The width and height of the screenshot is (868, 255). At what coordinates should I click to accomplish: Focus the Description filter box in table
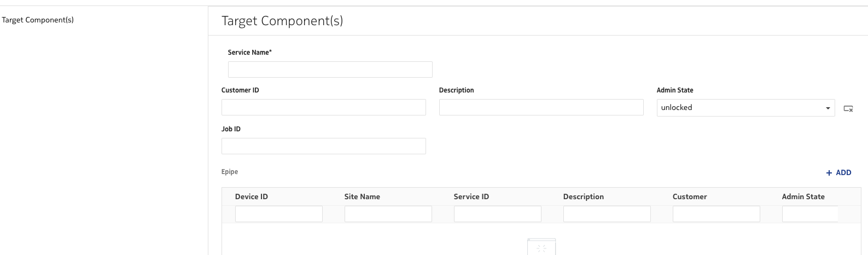tap(607, 214)
